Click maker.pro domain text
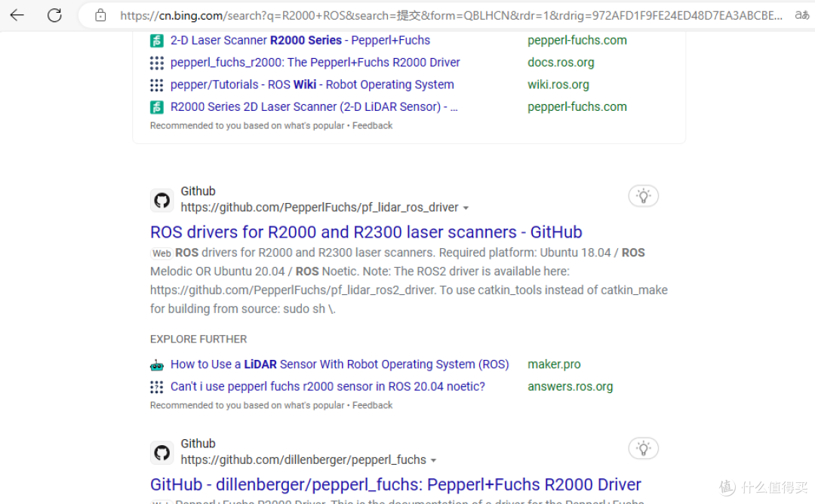This screenshot has height=504, width=815. click(x=554, y=364)
